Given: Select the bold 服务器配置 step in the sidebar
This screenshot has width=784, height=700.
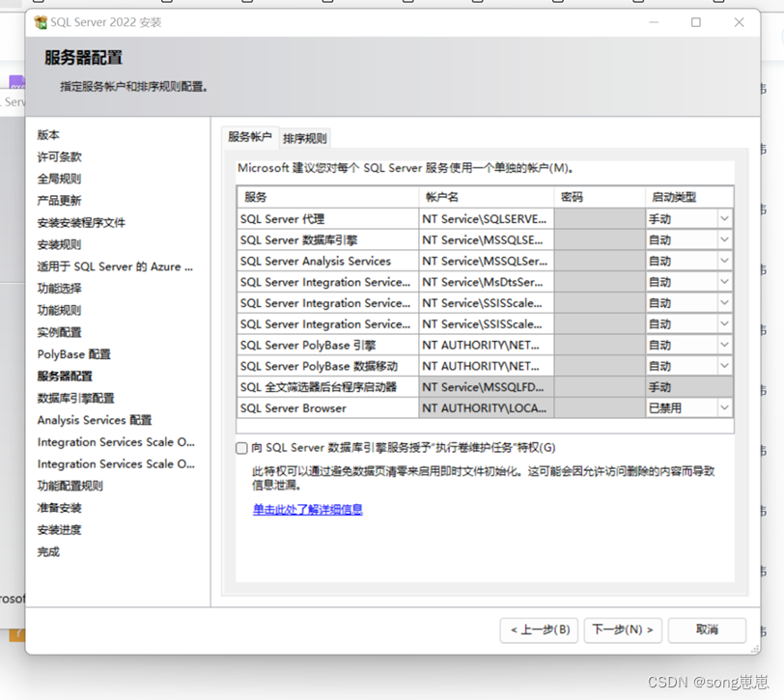Looking at the screenshot, I should 65,376.
